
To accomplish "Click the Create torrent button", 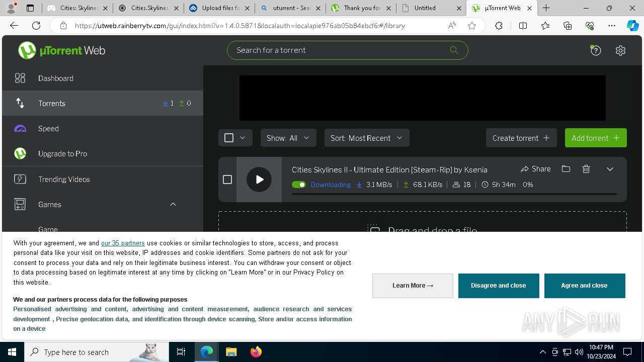I will (521, 138).
